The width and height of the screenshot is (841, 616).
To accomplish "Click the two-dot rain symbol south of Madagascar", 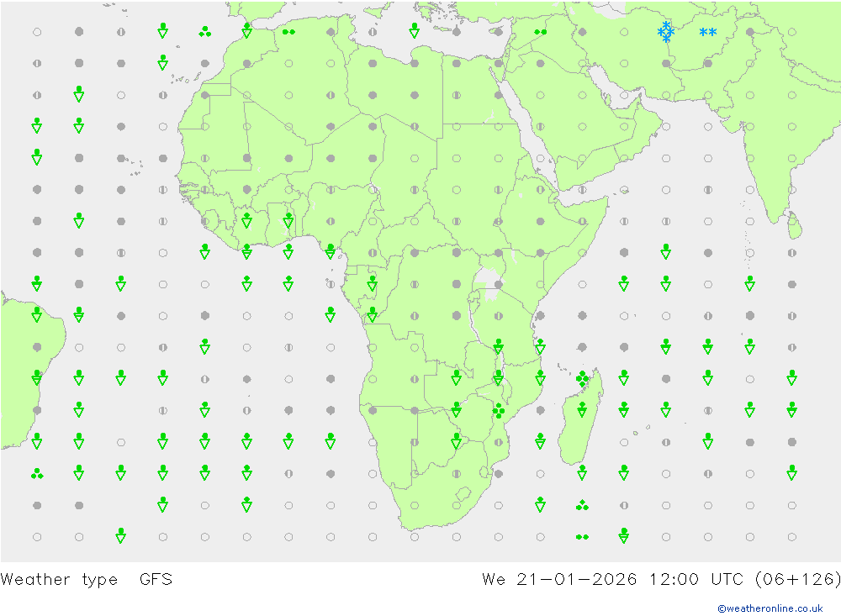I will click(582, 537).
